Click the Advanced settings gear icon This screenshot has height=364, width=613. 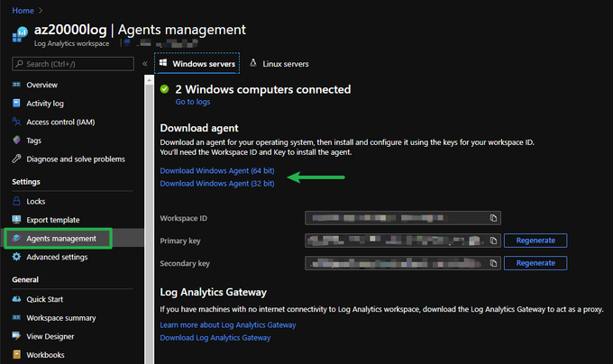[16, 257]
